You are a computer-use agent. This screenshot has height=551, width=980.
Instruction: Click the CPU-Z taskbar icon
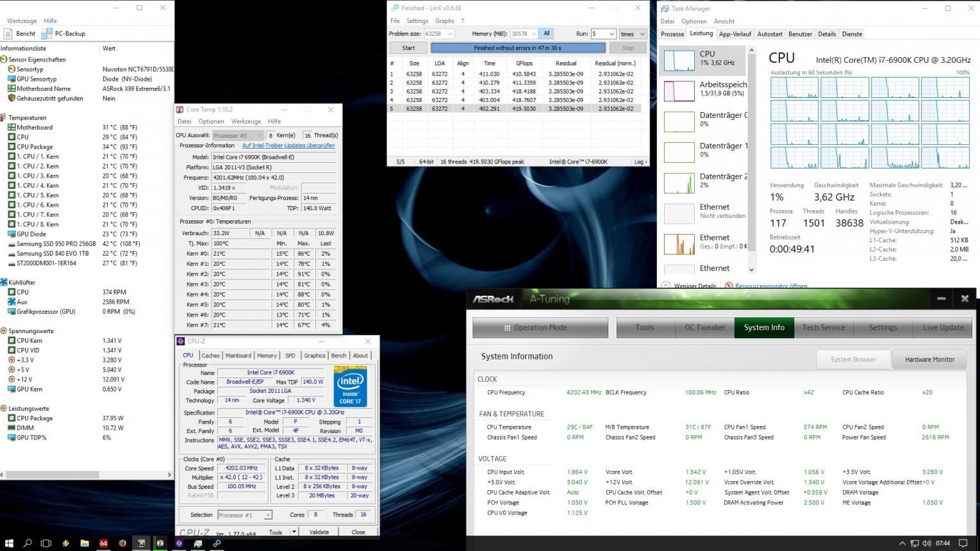179,543
